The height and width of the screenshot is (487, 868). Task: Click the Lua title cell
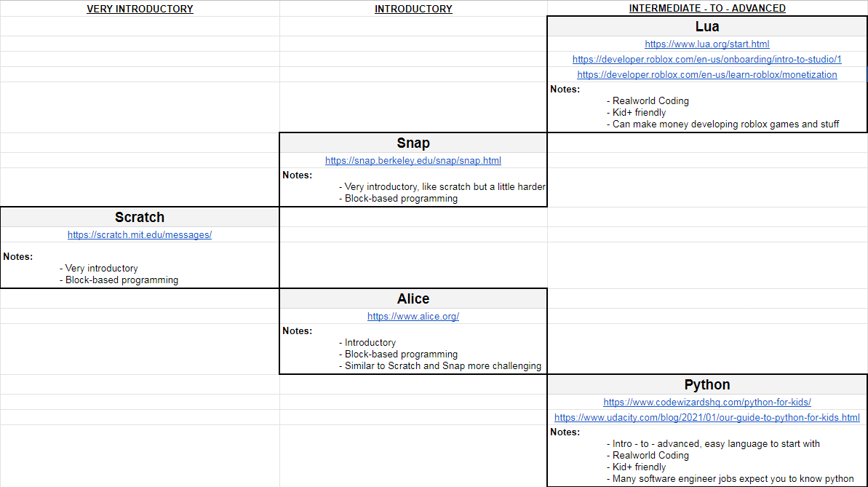tap(706, 27)
